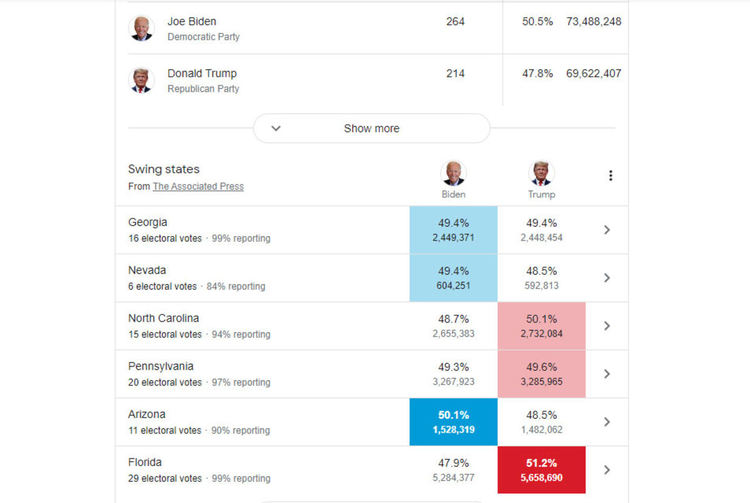
Task: Expand Nevada row chevron arrow
Action: point(607,278)
